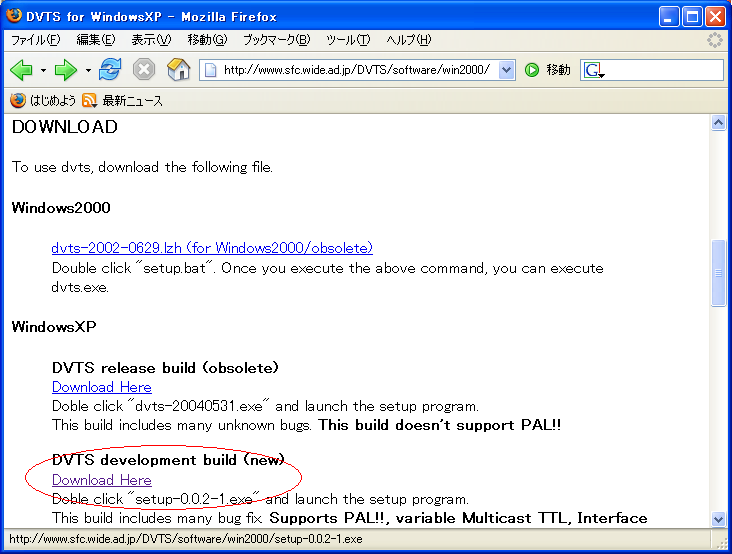Screen dimensions: 732x554
Task: Click the はじめよう bookmark
Action: (43, 100)
